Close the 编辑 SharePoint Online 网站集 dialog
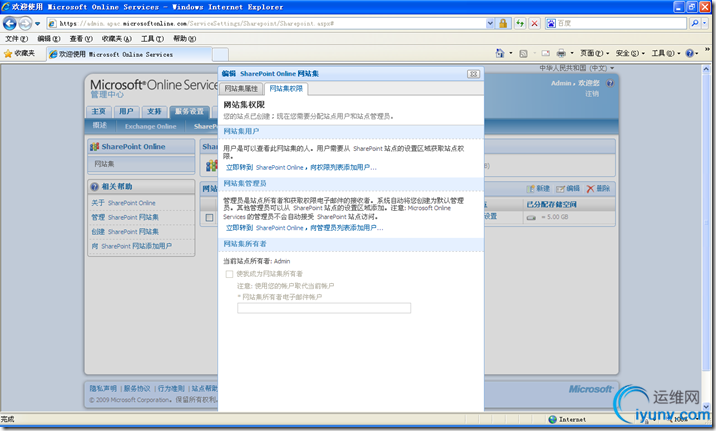Viewport: 716px width, 431px height. tap(474, 74)
